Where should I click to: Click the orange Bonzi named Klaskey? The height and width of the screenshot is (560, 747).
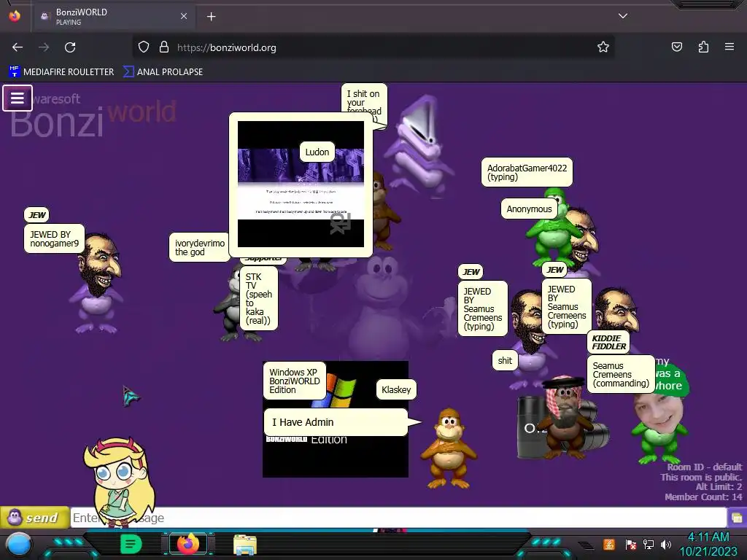point(449,448)
